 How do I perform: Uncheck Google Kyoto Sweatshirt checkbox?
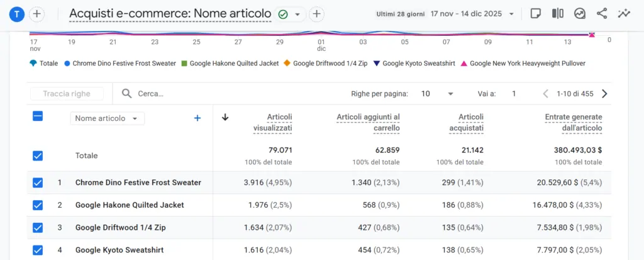tap(37, 250)
